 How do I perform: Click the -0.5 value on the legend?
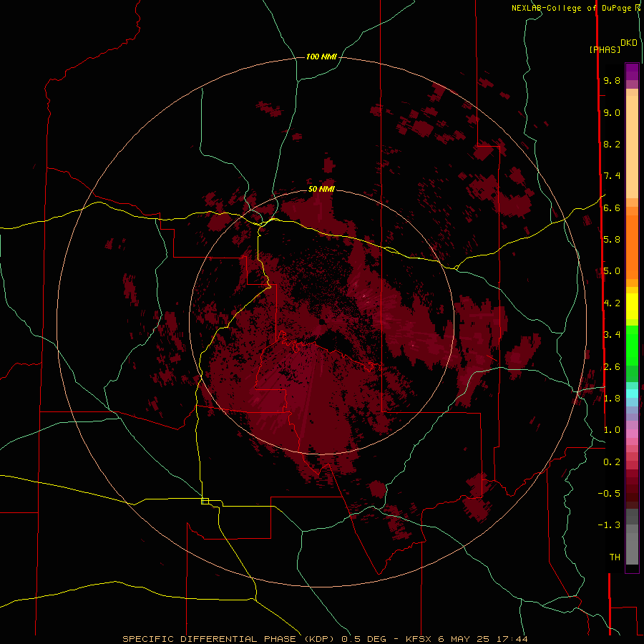pyautogui.click(x=609, y=494)
